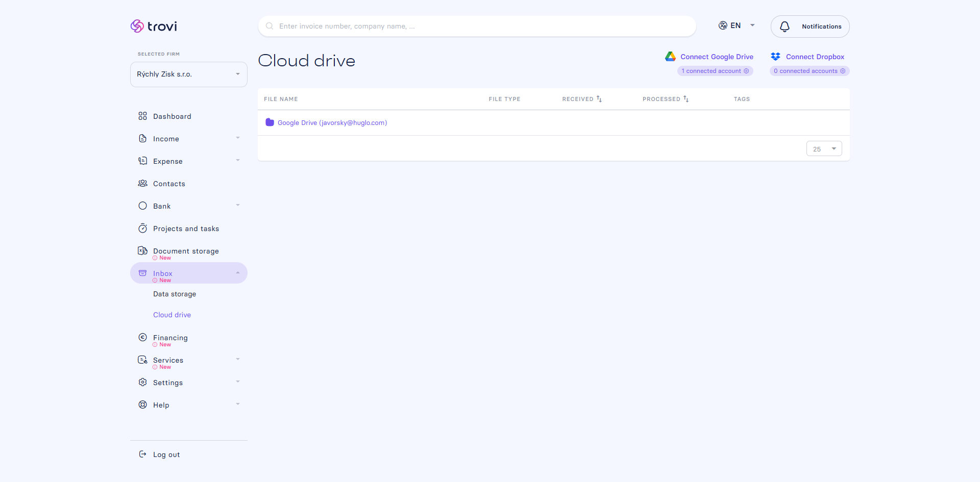This screenshot has height=482, width=980.
Task: Click the notification bell icon
Action: point(785,27)
